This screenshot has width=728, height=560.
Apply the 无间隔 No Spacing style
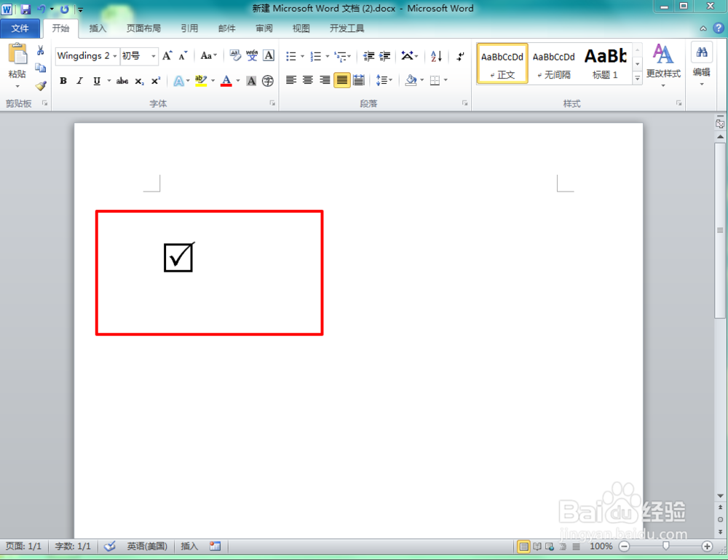click(553, 63)
